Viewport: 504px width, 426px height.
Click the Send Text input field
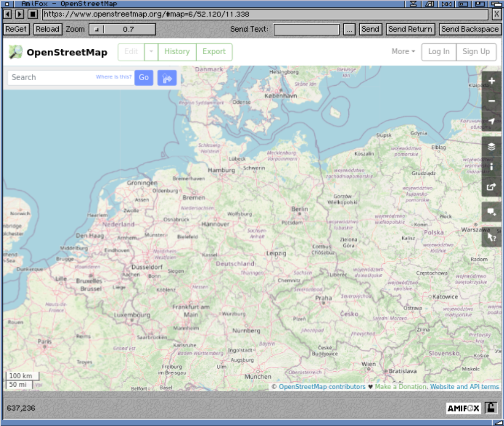pos(306,29)
